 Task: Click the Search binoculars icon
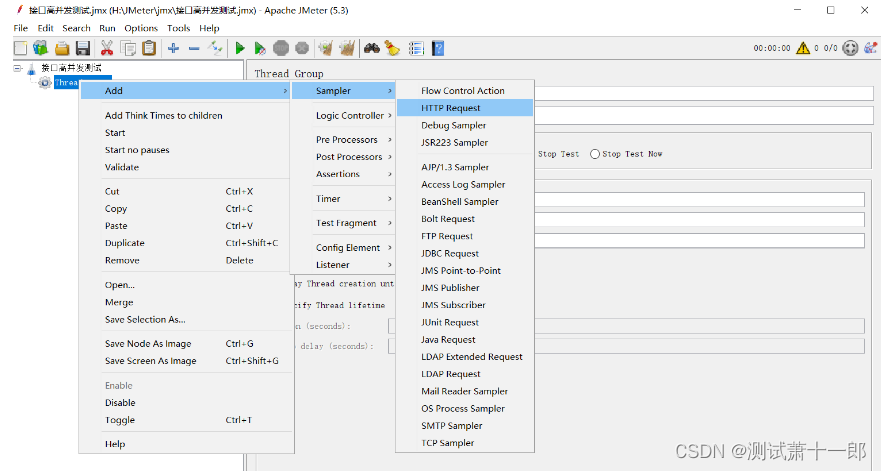(x=371, y=48)
